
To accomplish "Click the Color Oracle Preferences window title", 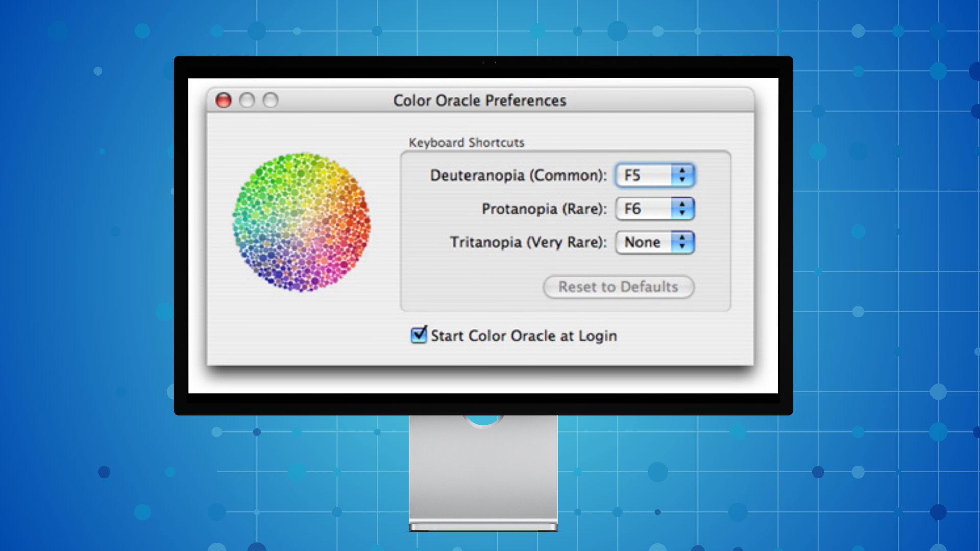I will pyautogui.click(x=480, y=101).
